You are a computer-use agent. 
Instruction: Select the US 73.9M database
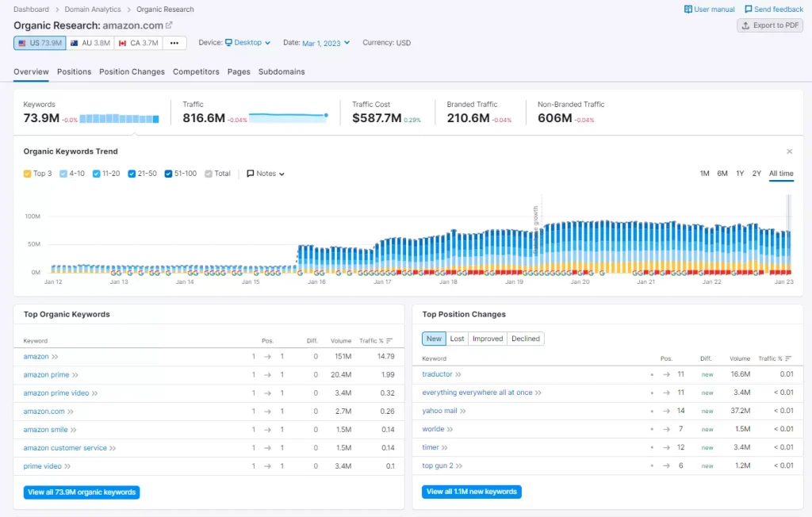click(40, 43)
